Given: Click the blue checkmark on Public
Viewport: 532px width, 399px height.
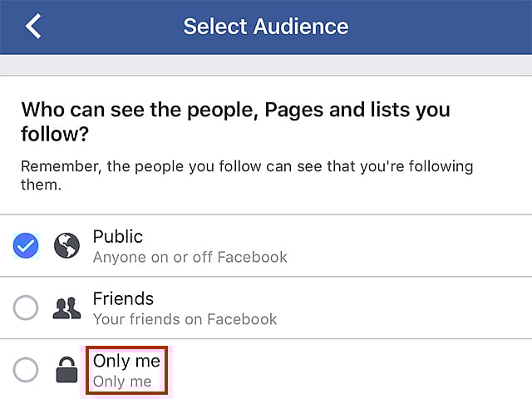Looking at the screenshot, I should (26, 245).
